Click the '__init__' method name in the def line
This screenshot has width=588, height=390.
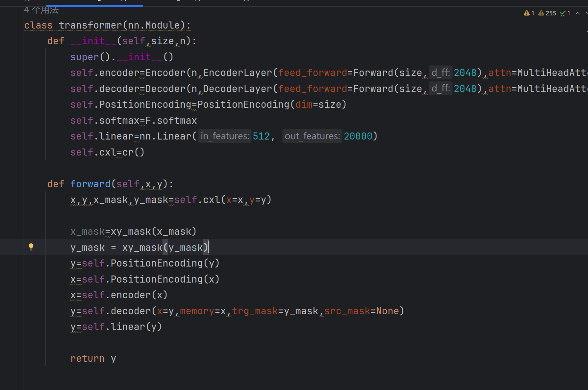coord(93,41)
